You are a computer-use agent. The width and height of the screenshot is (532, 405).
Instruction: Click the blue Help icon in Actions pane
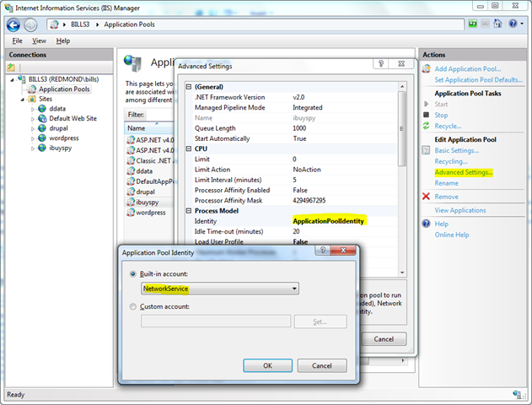[x=426, y=224]
